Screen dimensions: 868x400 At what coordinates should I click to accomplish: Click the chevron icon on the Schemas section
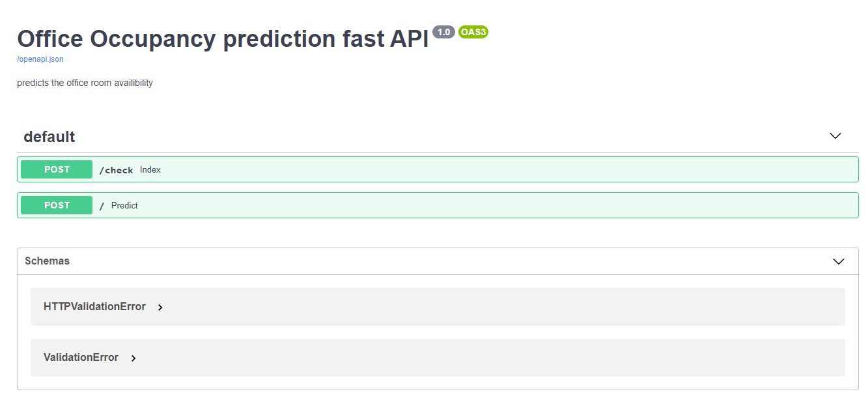point(839,261)
